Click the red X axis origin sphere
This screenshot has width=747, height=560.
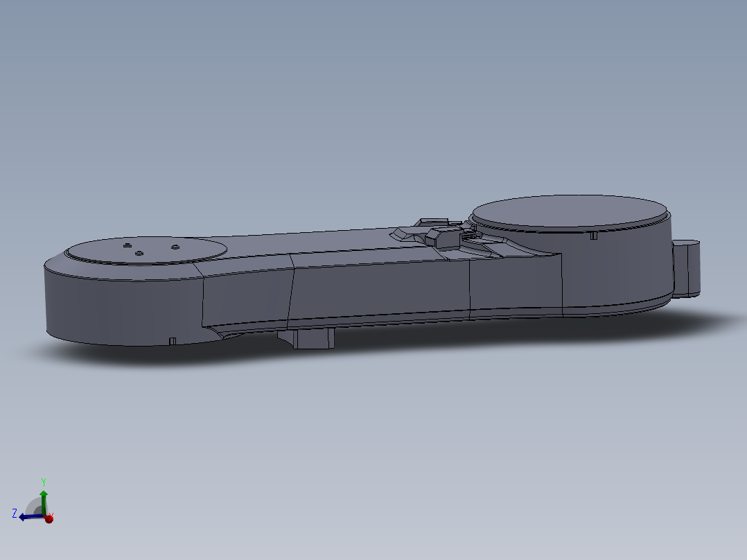tap(49, 518)
